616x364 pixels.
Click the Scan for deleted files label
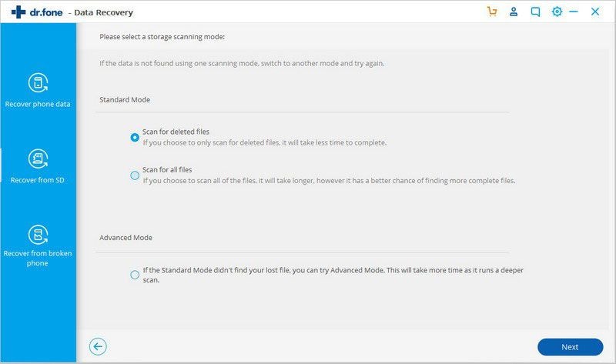176,132
